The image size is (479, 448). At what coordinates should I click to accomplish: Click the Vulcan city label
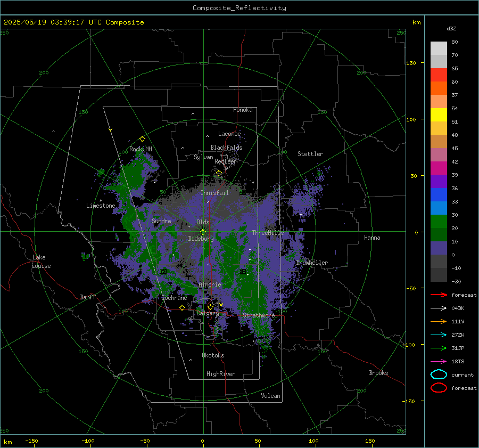(271, 396)
